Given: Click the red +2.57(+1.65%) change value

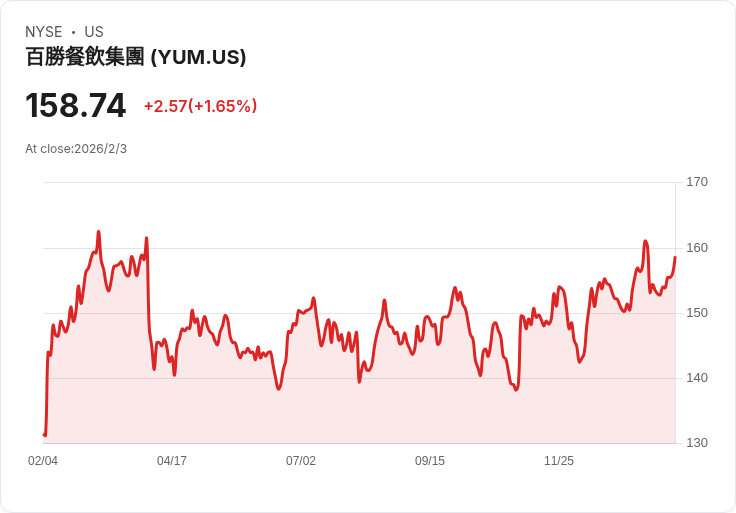Looking at the screenshot, I should click(200, 106).
